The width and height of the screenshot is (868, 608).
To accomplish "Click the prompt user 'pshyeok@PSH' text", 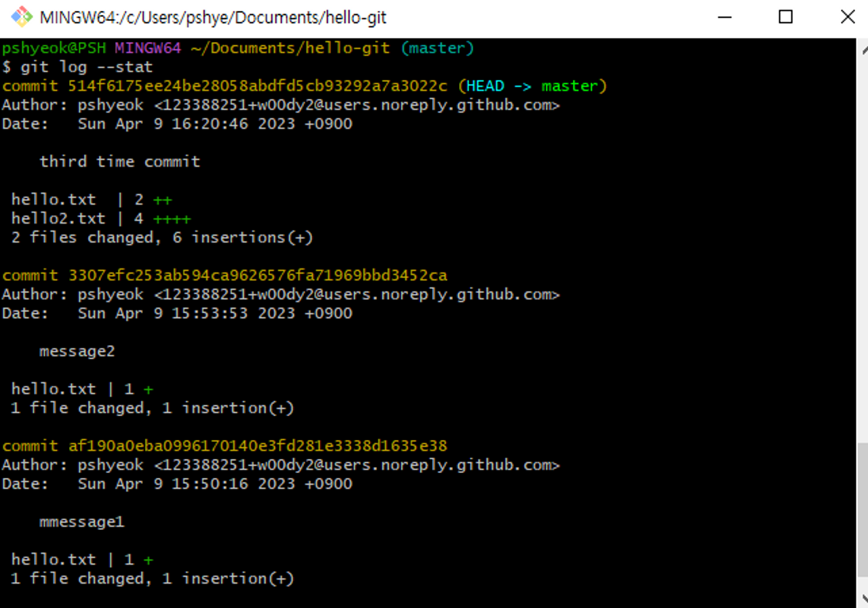I will (x=54, y=48).
